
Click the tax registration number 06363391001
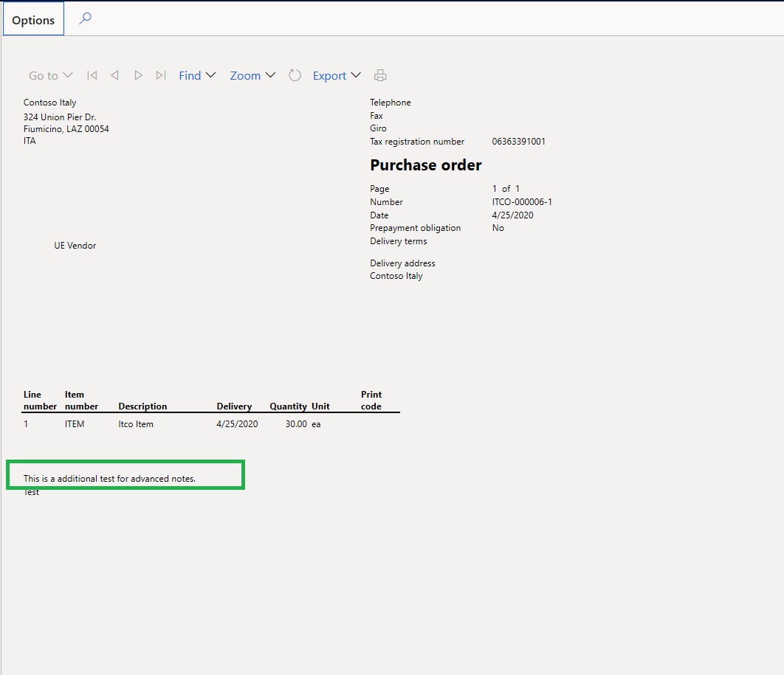click(x=518, y=142)
